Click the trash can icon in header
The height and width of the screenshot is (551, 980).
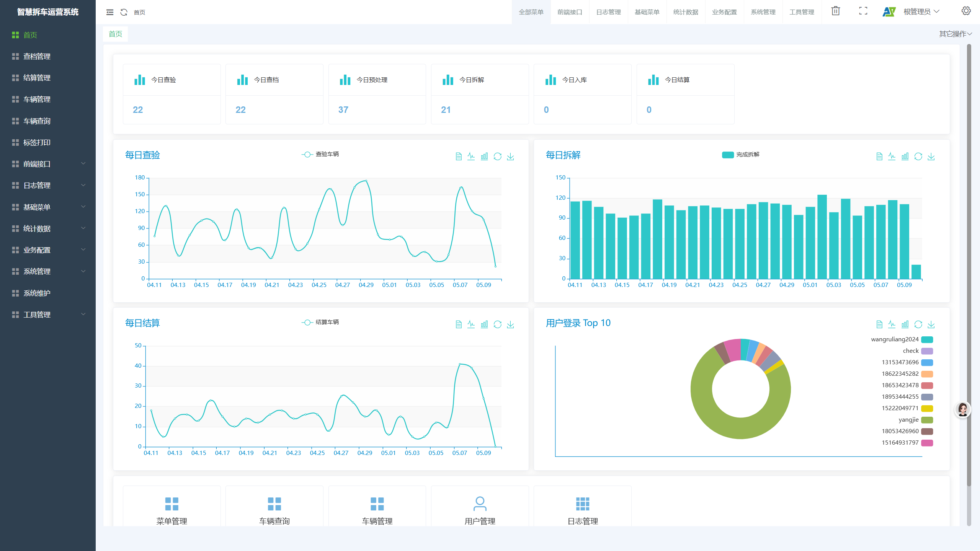click(x=835, y=11)
